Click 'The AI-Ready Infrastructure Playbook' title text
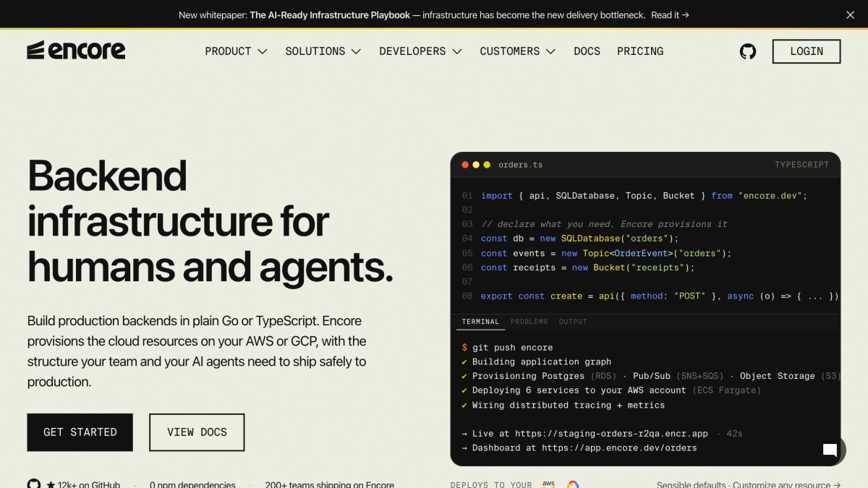Screen dimensions: 868x488 click(x=330, y=14)
